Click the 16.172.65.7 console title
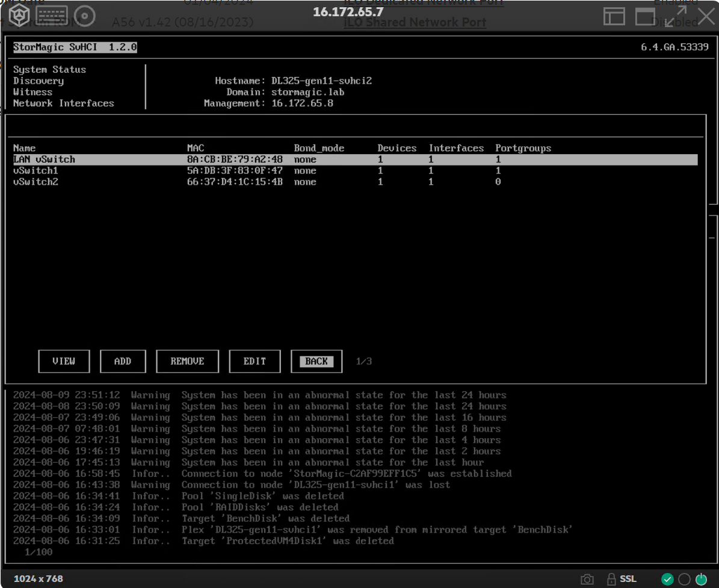719x588 pixels. coord(348,12)
